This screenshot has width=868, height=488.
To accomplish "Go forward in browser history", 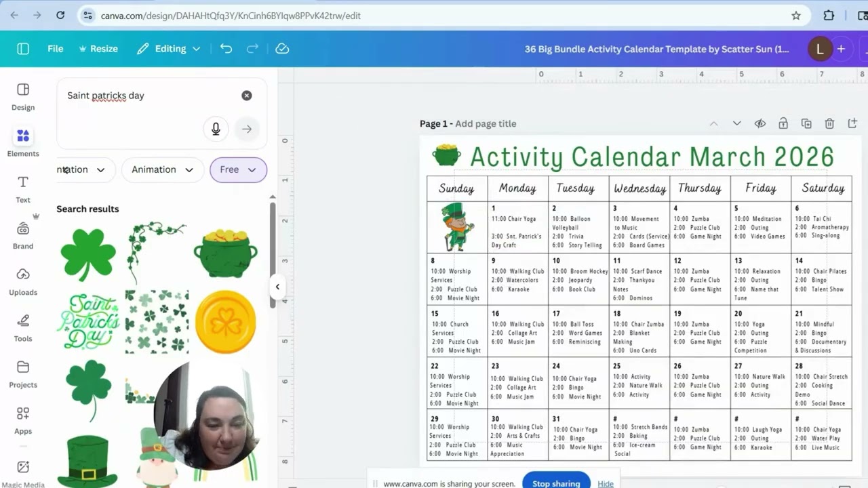I will point(37,15).
